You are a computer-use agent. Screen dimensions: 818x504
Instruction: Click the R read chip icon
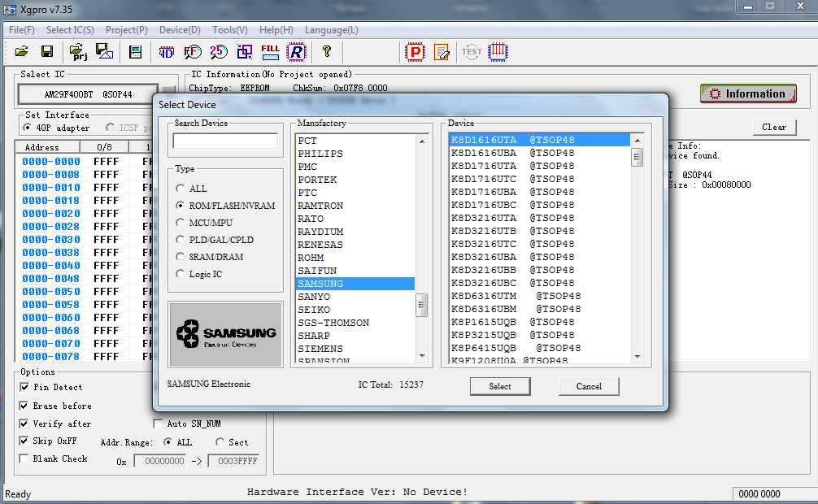click(x=296, y=52)
